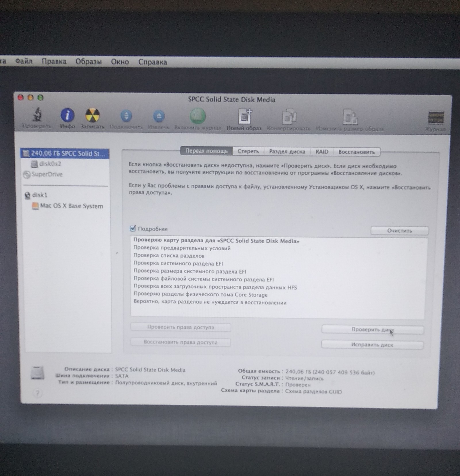Select disk1 in the sidebar
The image size is (460, 476).
click(x=36, y=195)
